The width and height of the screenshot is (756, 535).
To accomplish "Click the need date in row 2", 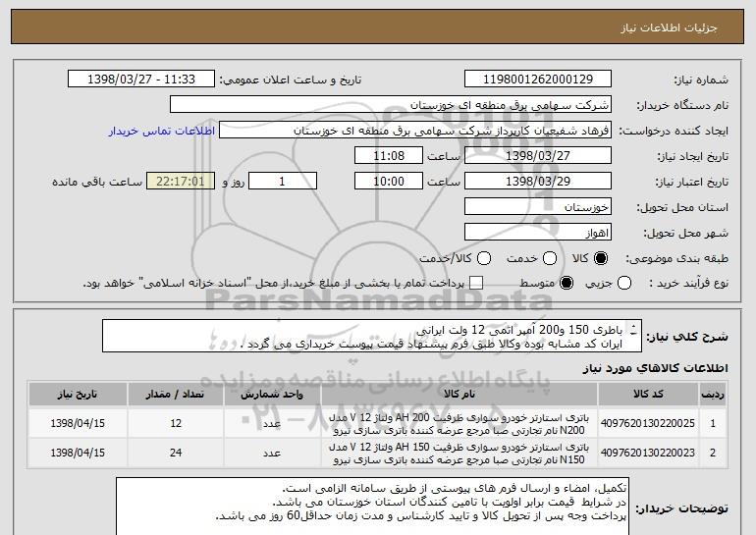I will 78,453.
